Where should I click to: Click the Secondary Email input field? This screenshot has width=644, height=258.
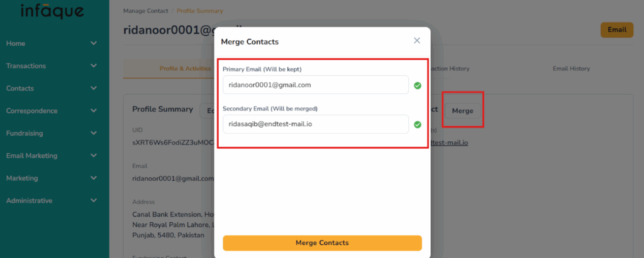pyautogui.click(x=315, y=124)
